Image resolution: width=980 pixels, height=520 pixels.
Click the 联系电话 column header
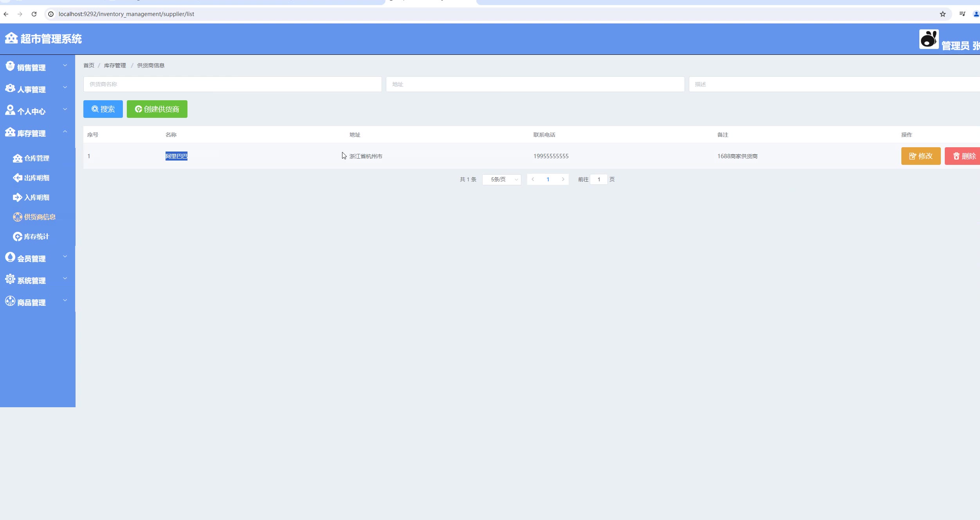click(544, 135)
